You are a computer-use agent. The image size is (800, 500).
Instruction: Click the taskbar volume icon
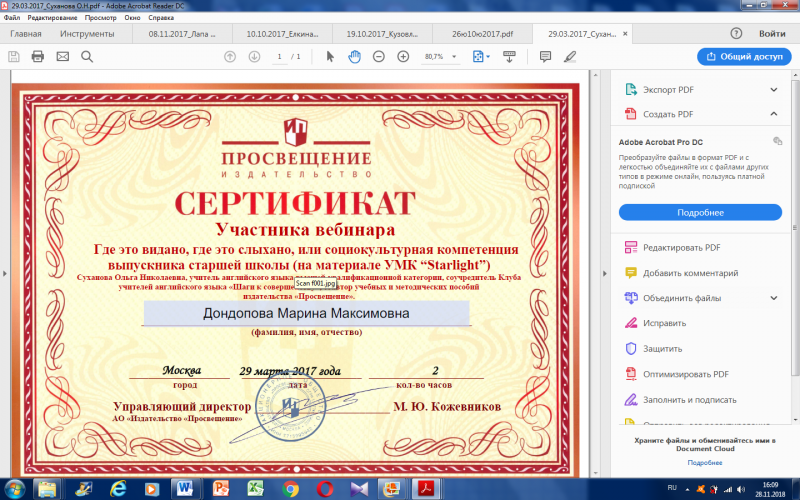point(740,489)
